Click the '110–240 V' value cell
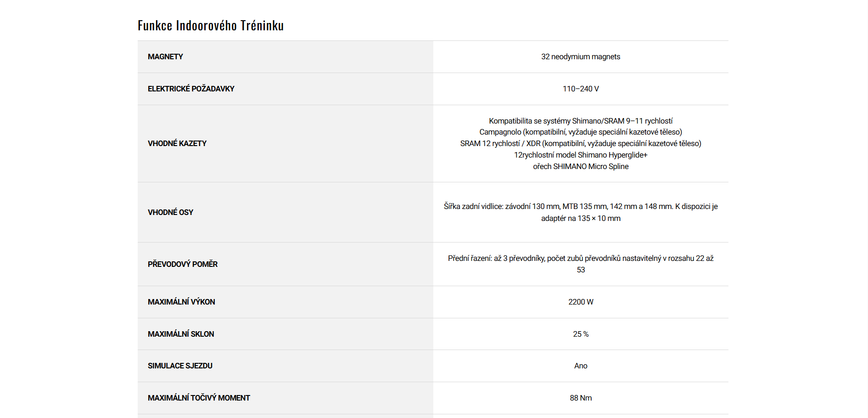Viewport: 868px width, 418px height. click(580, 89)
